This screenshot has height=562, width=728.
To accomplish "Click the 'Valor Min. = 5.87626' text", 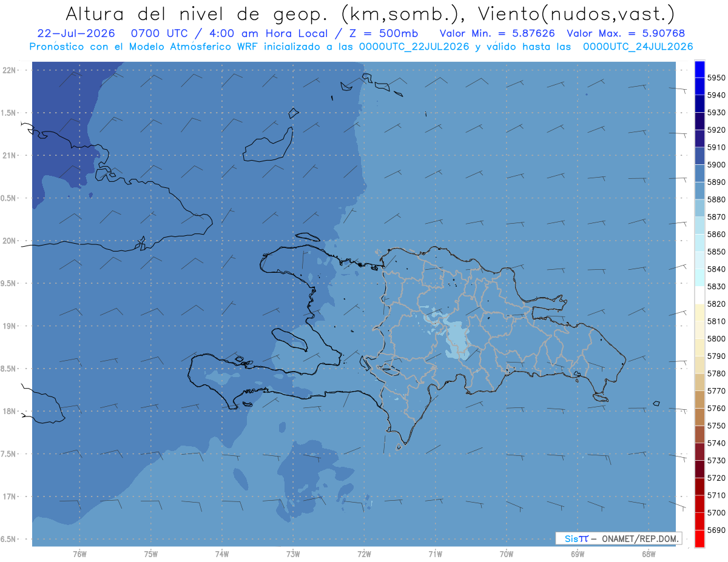I will (x=497, y=33).
